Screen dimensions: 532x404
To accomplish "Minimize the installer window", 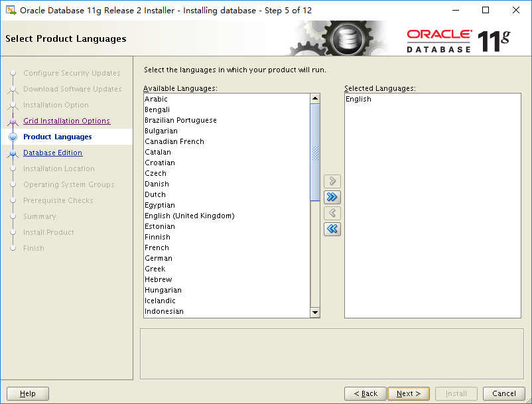I will pyautogui.click(x=456, y=10).
